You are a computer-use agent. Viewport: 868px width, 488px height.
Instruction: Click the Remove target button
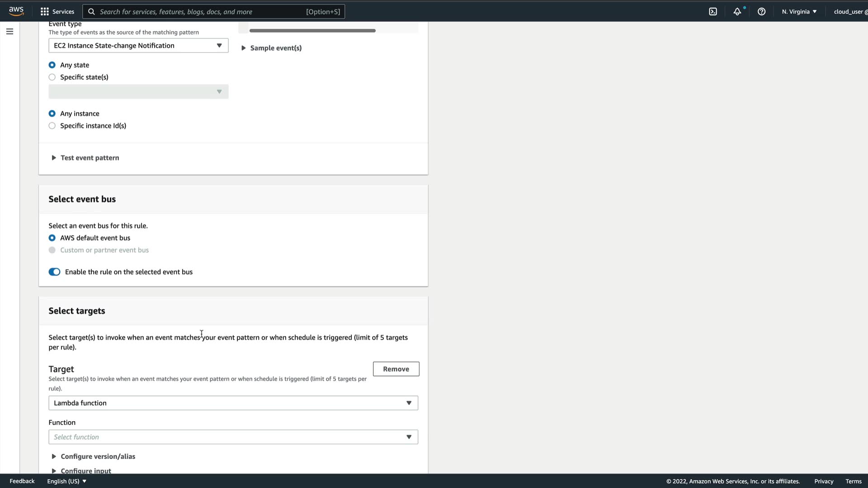coord(396,369)
